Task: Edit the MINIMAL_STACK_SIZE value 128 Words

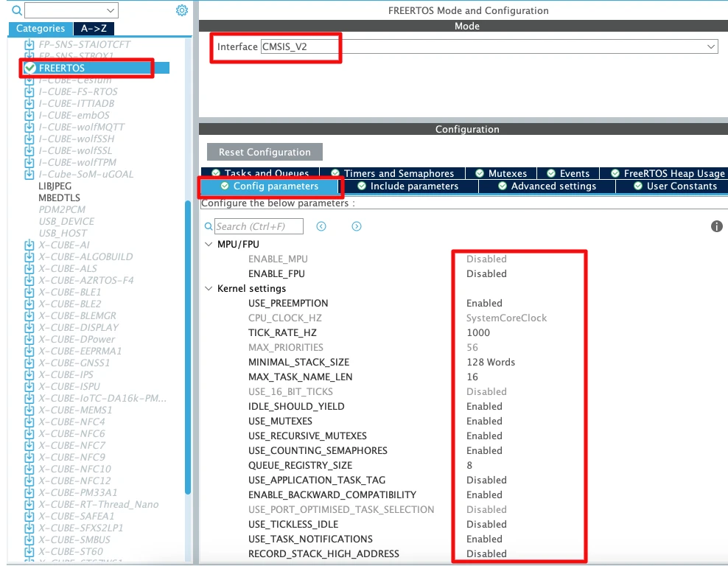Action: (x=491, y=362)
